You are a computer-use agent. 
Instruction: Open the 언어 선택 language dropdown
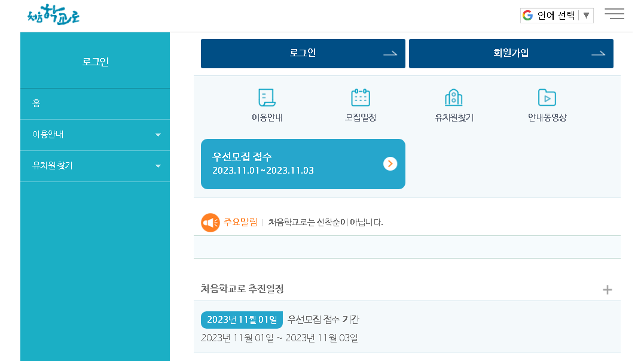pyautogui.click(x=556, y=15)
